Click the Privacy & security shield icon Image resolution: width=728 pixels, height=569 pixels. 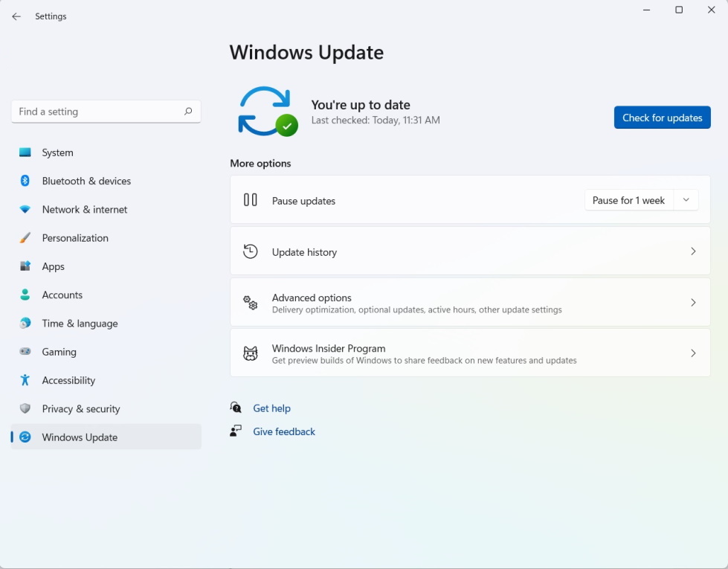[x=25, y=408]
